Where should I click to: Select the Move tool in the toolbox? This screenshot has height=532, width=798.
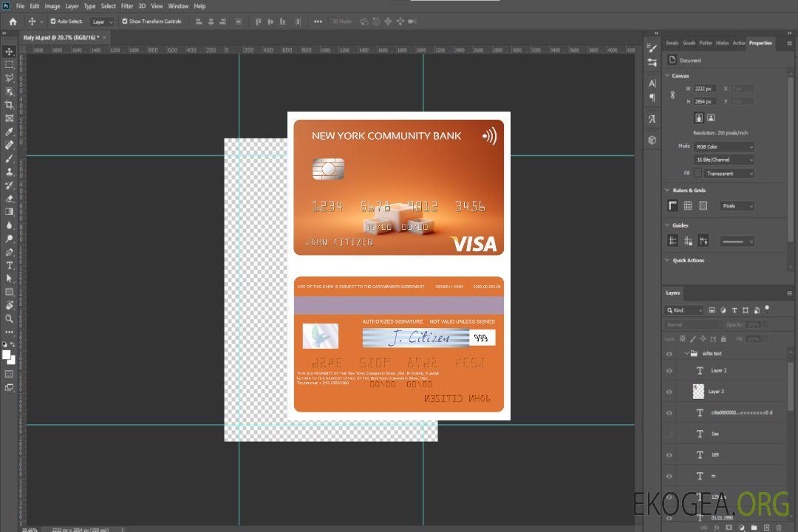click(x=9, y=52)
